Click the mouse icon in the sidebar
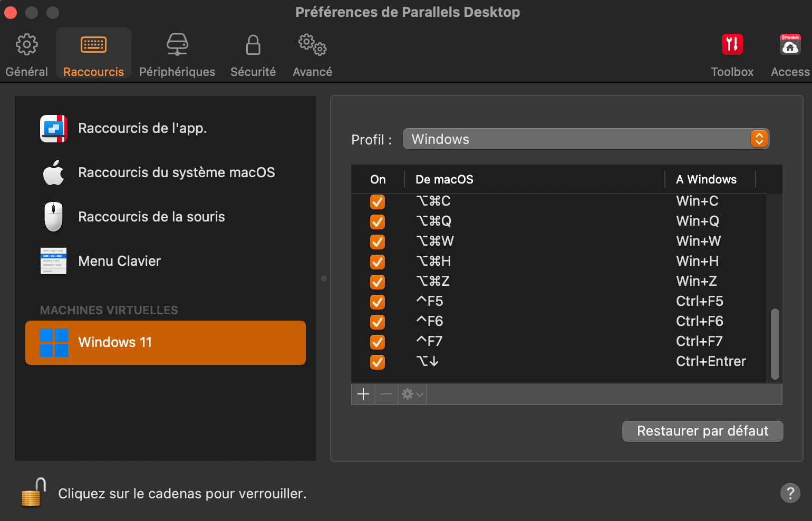The width and height of the screenshot is (812, 521). coord(54,217)
